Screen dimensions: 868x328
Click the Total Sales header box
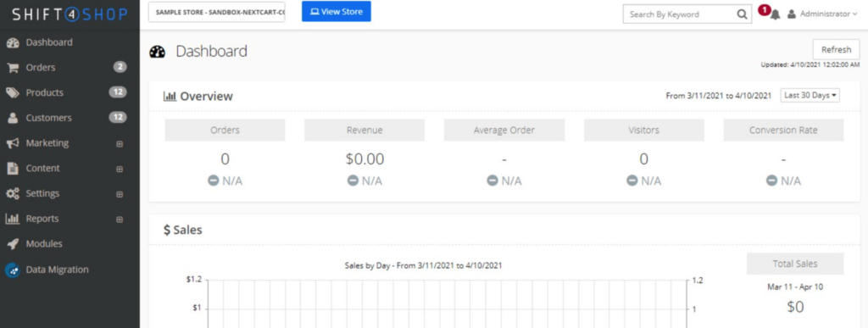coord(795,264)
